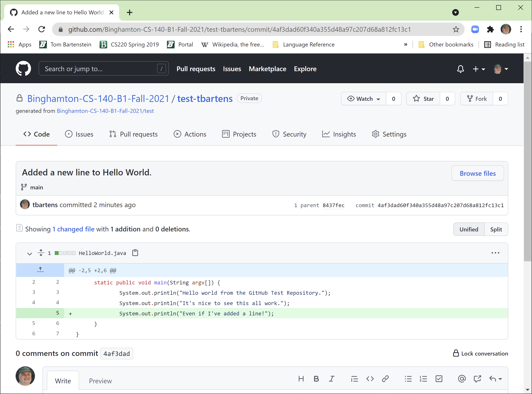Switch to Preview comment tab
Image resolution: width=532 pixels, height=394 pixels.
100,381
